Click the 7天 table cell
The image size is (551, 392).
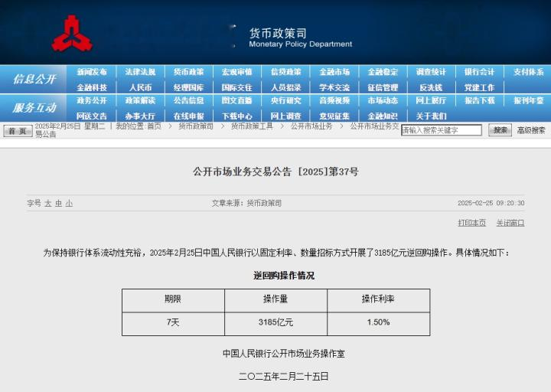tap(173, 322)
